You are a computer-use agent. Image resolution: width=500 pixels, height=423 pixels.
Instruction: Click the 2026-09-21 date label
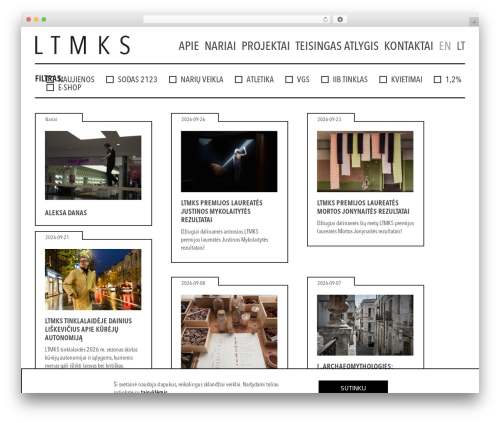click(57, 237)
